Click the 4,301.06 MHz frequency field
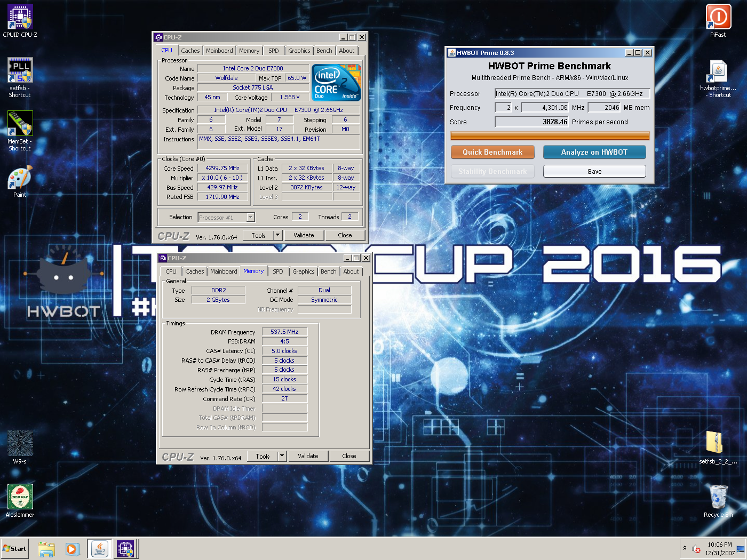 (545, 107)
